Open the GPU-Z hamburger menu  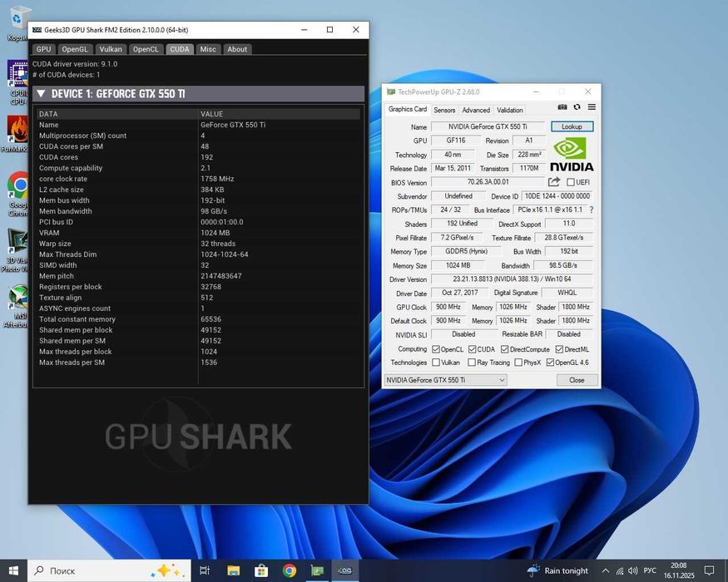click(592, 107)
